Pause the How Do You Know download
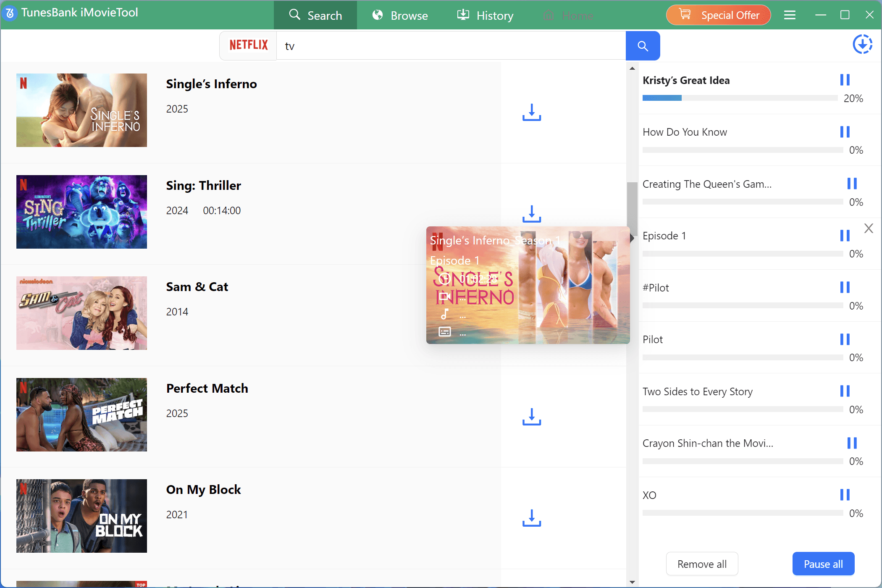The width and height of the screenshot is (882, 588). coord(845,132)
